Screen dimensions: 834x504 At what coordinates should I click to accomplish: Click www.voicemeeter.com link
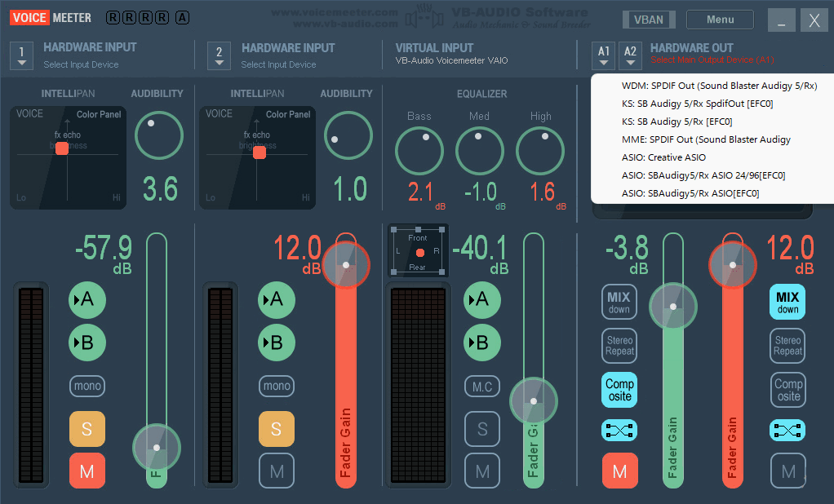point(335,12)
